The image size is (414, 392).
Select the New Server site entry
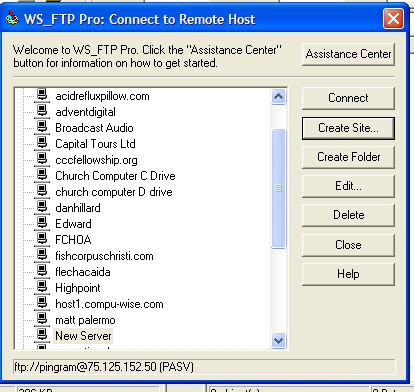click(x=83, y=336)
